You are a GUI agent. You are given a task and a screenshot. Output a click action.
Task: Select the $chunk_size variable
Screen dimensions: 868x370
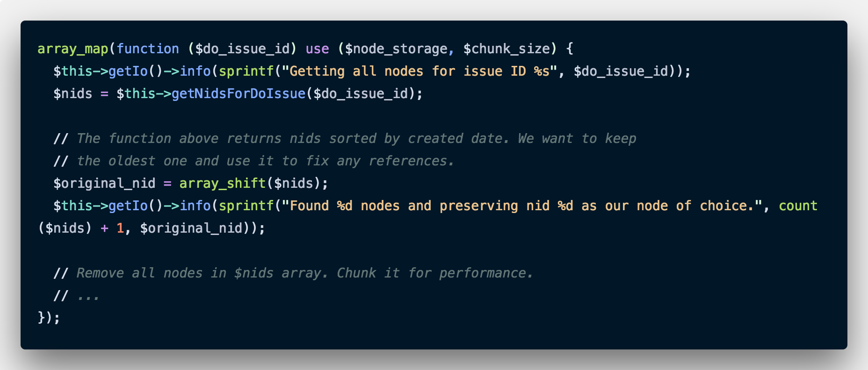[506, 49]
